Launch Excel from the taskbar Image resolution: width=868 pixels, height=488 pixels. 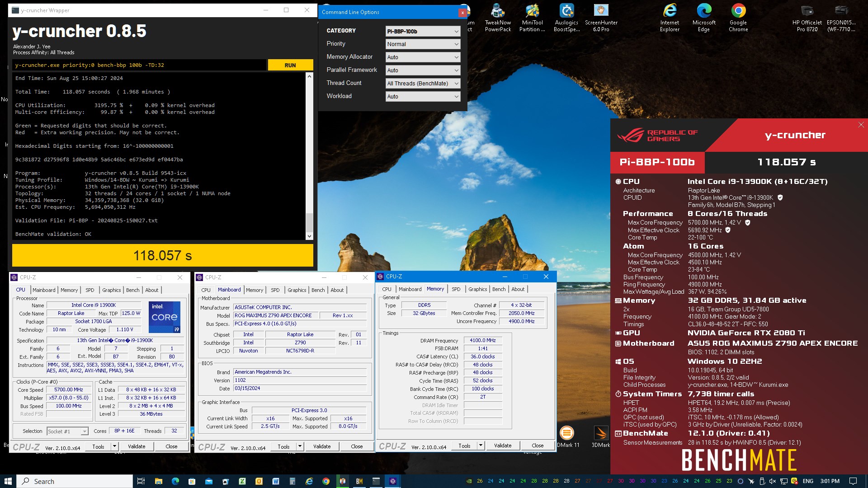tap(242, 481)
